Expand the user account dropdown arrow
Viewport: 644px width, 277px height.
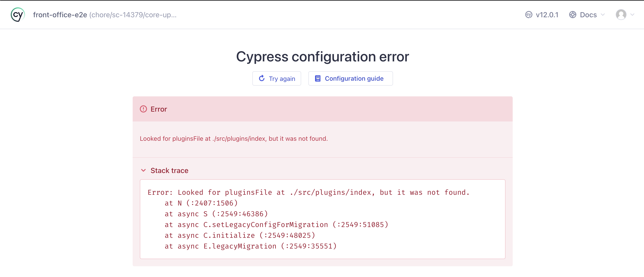633,15
